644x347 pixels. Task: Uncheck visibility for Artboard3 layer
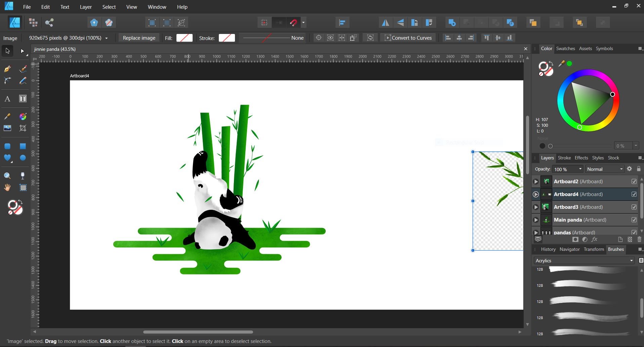point(634,207)
